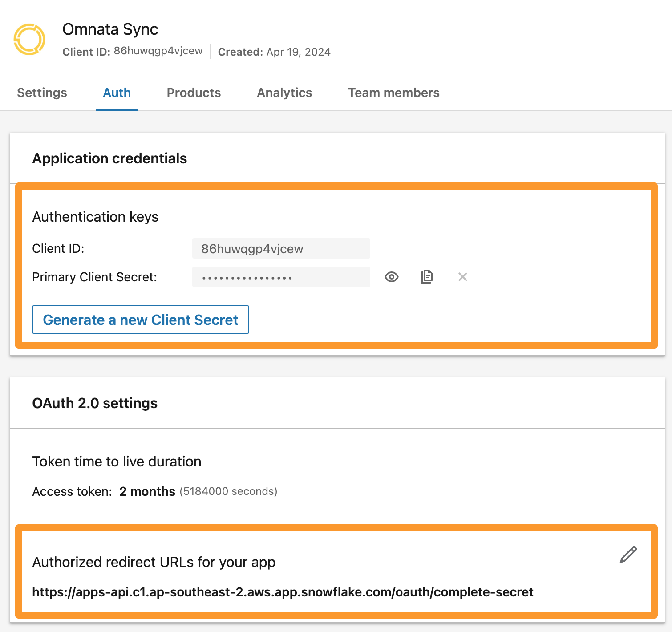Image resolution: width=672 pixels, height=632 pixels.
Task: Click the snowflake.com redirect URL text
Action: (x=283, y=592)
